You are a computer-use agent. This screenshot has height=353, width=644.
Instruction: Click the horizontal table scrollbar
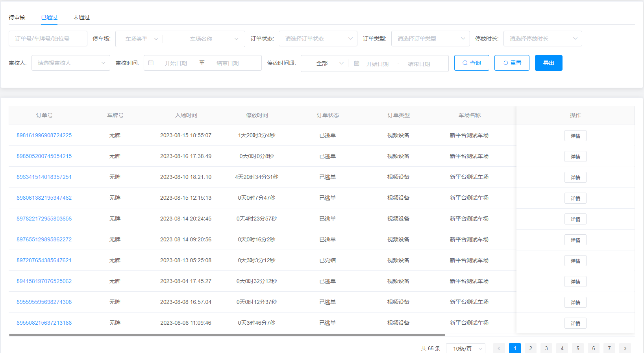227,335
